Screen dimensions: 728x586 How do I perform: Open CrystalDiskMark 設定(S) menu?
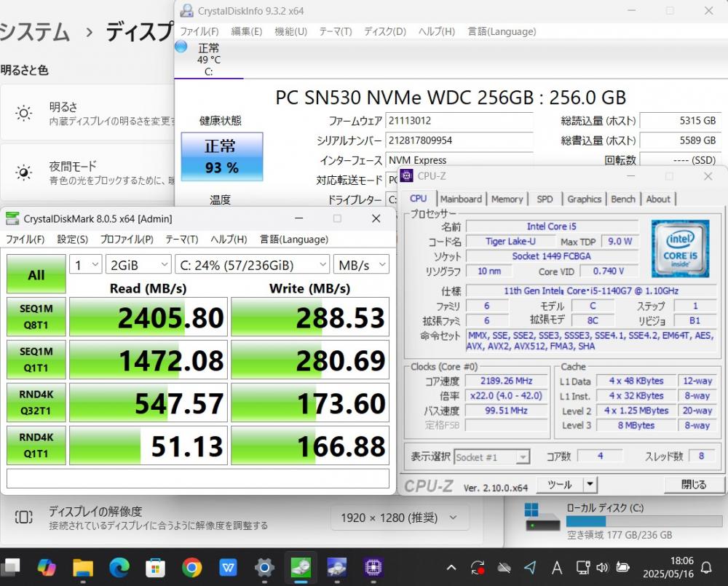point(72,239)
